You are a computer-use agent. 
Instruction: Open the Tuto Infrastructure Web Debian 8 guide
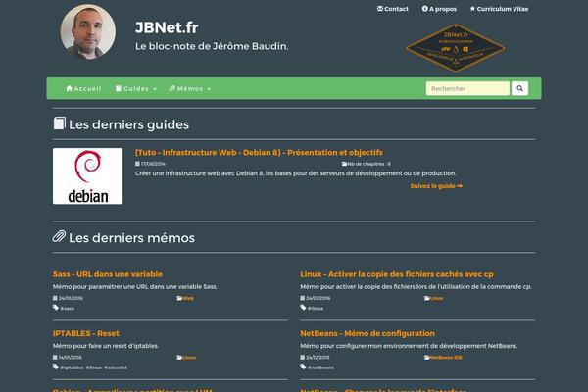259,152
